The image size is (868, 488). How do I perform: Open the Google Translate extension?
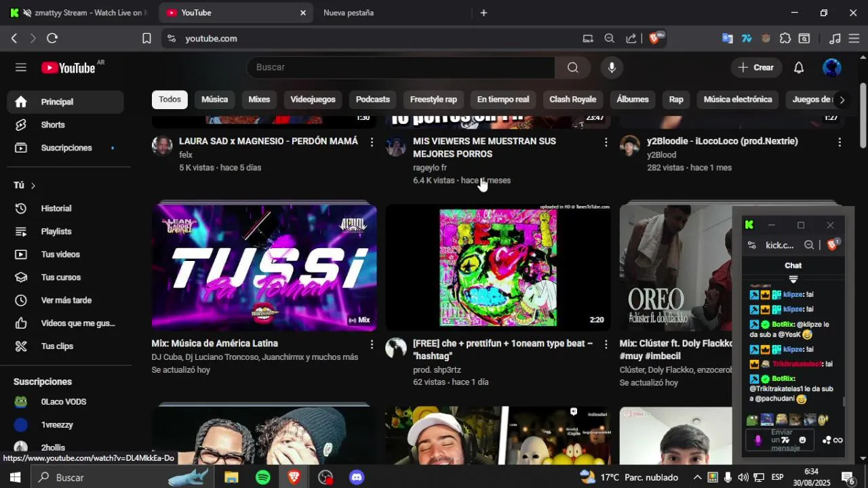(x=727, y=39)
